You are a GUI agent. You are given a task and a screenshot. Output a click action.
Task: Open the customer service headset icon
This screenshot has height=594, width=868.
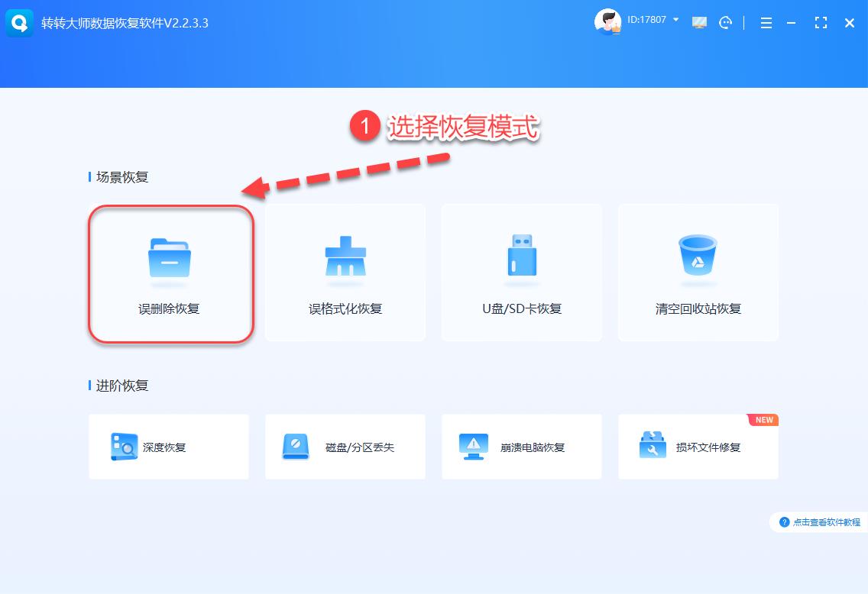(725, 23)
